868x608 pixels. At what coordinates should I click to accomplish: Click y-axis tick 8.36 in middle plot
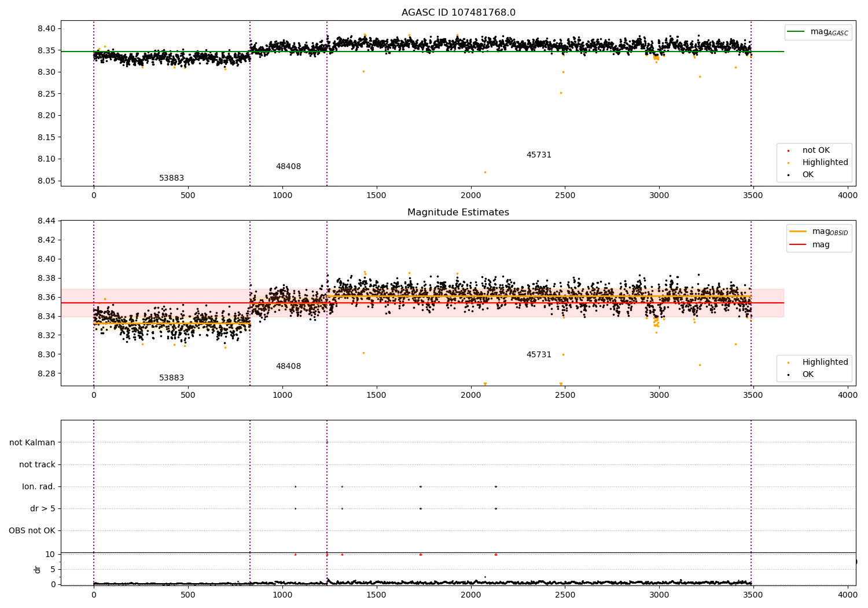(x=47, y=298)
